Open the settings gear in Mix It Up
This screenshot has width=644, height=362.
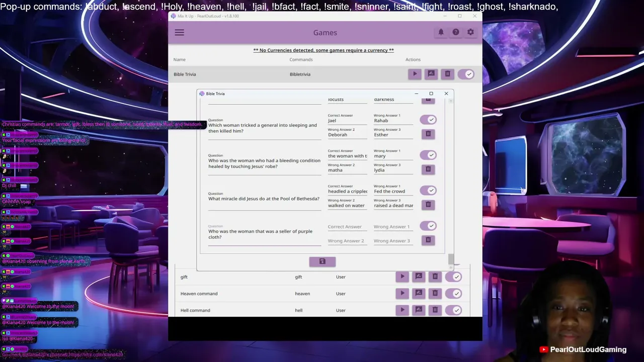(470, 32)
